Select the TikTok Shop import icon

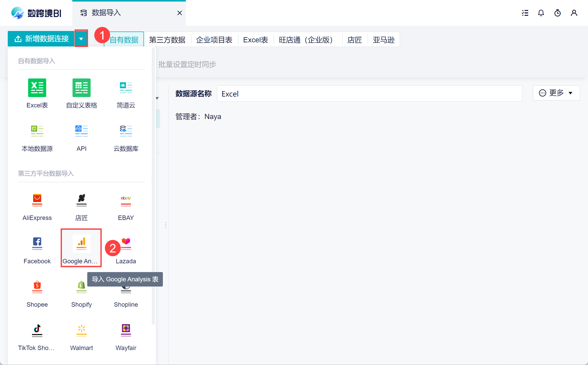(x=37, y=330)
